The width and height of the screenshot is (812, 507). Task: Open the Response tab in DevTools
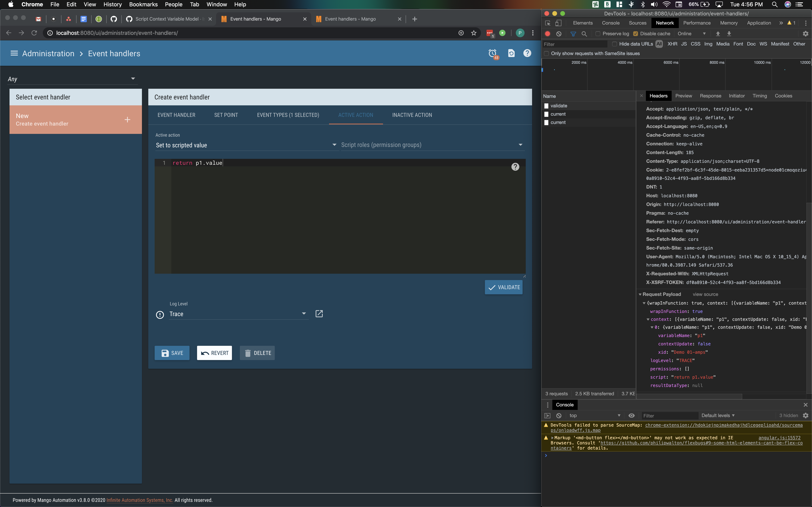click(710, 96)
